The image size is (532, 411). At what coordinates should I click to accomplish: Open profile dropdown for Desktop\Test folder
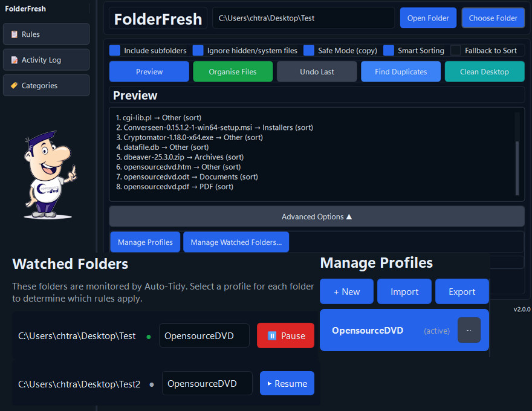click(x=204, y=335)
